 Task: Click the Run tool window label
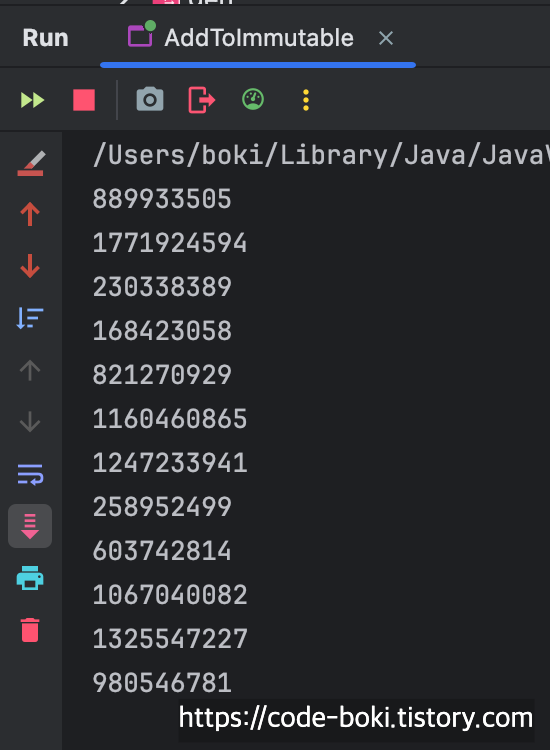tap(45, 38)
